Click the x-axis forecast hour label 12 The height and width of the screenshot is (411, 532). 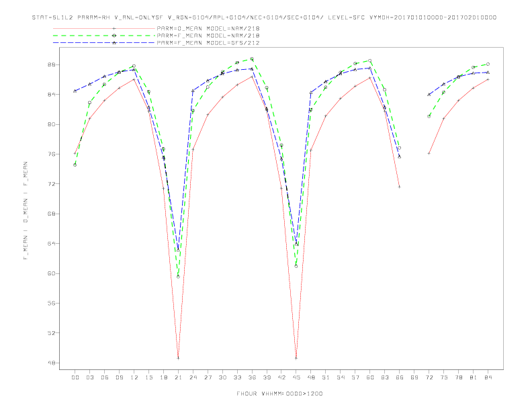134,377
